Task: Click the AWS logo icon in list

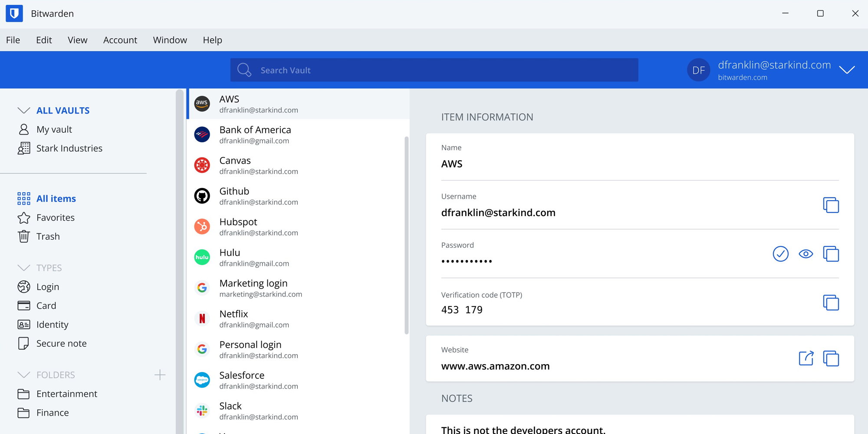Action: (x=202, y=104)
